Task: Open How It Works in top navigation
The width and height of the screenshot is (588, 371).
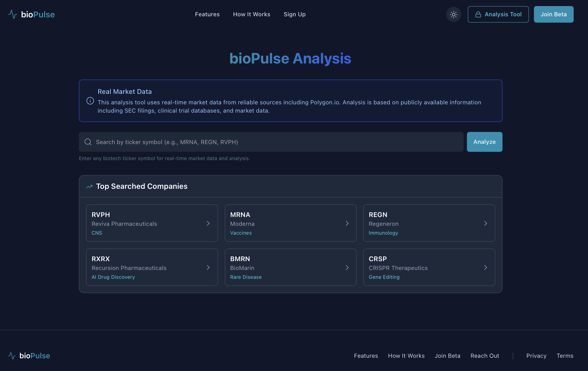Action: coord(252,14)
